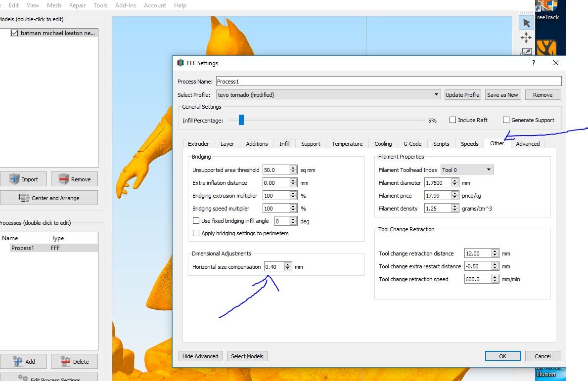Viewport: 588px width, 381px height.
Task: Select the move/translate tool
Action: pos(526,38)
